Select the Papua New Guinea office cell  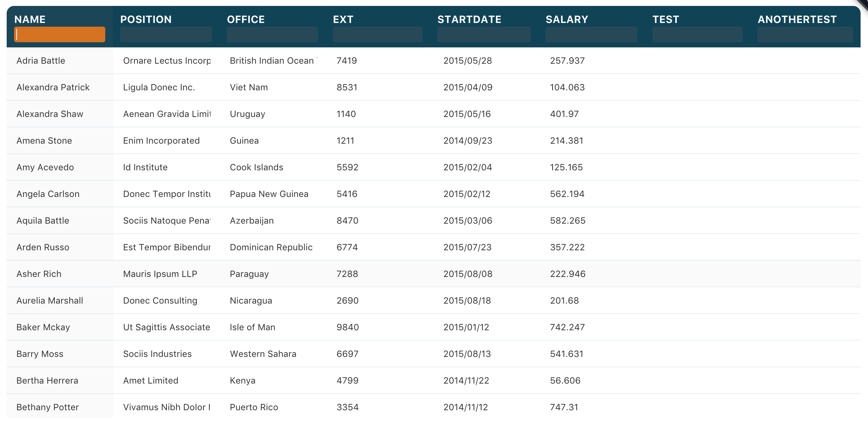pos(269,194)
